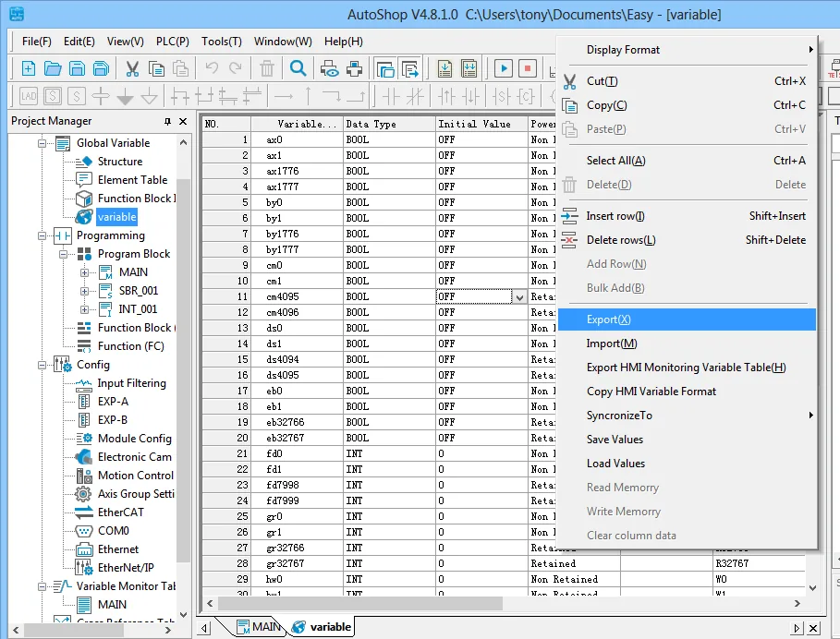Close the Project Manager panel
Screen dimensions: 840x639
pyautogui.click(x=183, y=122)
